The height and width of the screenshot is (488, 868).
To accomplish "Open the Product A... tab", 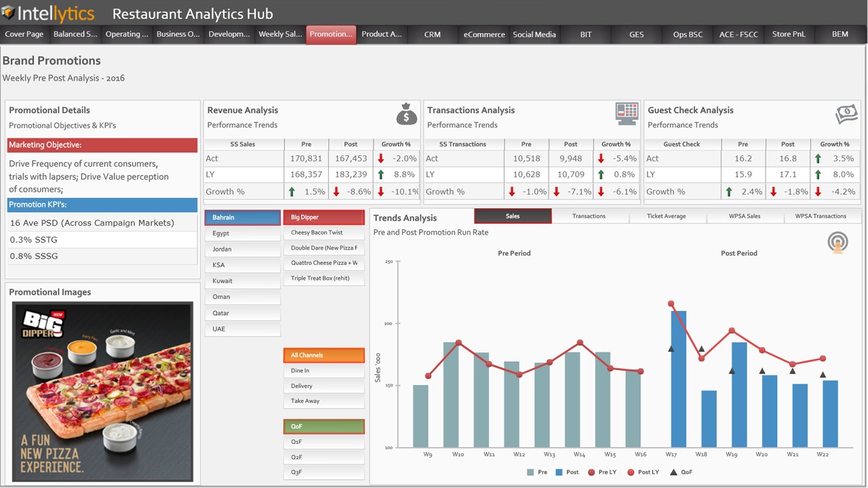I will pyautogui.click(x=382, y=35).
